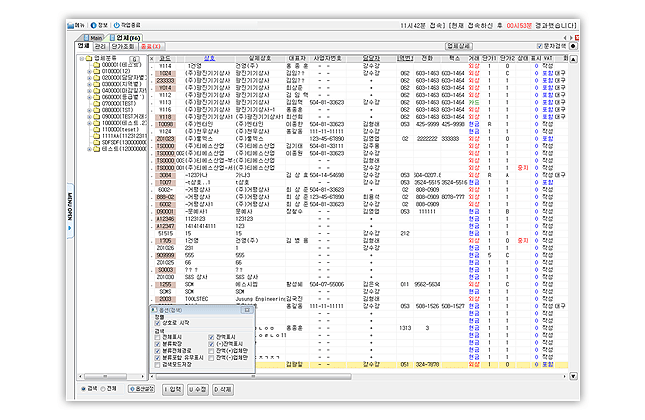
Task: Click the 정보 info icon
Action: point(93,26)
